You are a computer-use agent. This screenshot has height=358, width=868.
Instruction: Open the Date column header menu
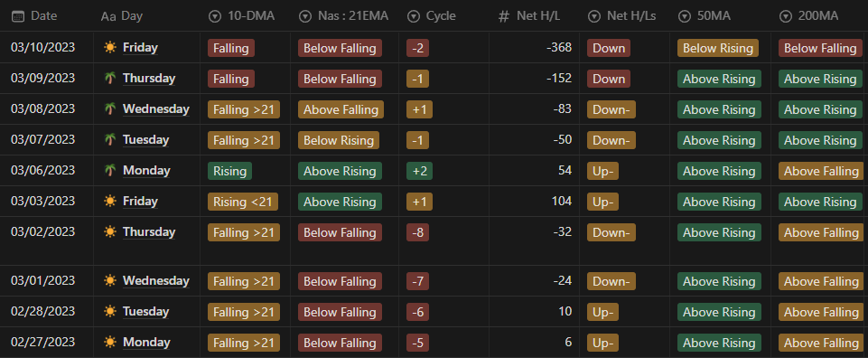click(46, 16)
